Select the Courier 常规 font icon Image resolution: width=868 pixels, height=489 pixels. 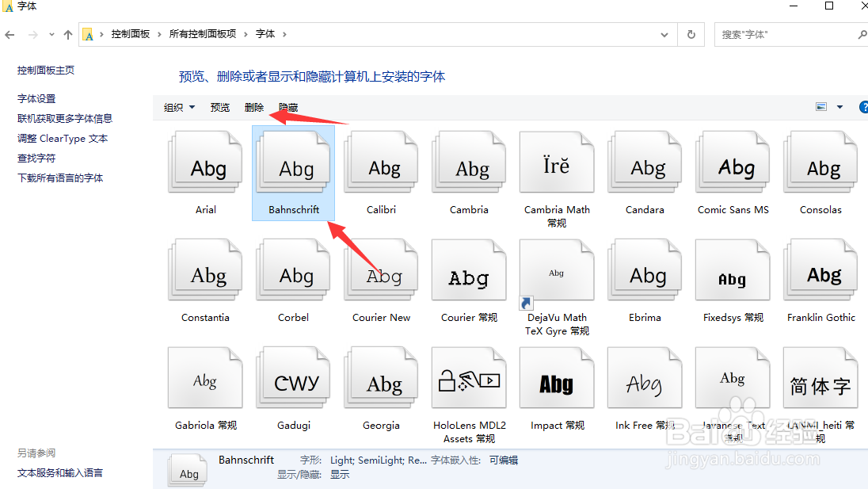[469, 269]
